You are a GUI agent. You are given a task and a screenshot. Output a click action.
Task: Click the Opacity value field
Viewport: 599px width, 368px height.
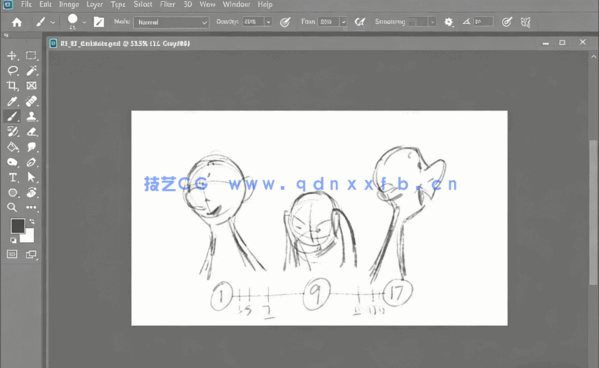[x=254, y=22]
